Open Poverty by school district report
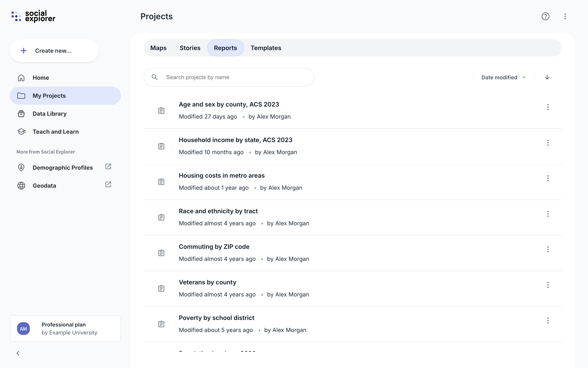 click(x=216, y=318)
